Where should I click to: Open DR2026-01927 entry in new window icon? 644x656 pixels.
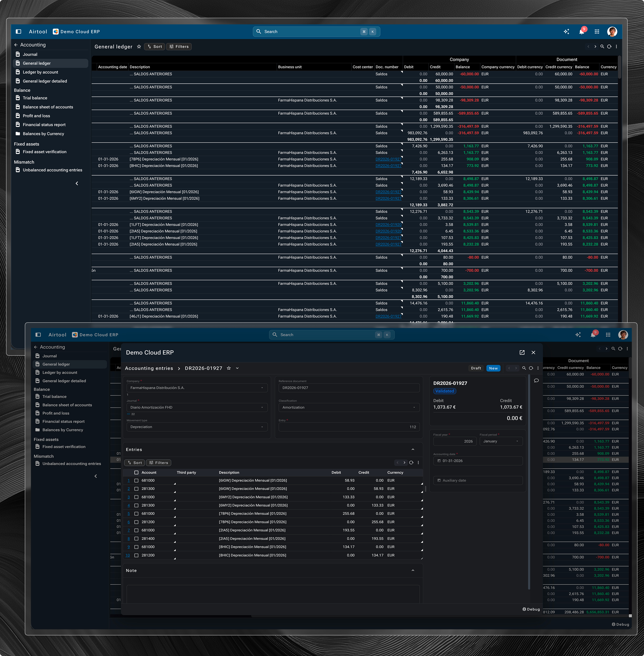pyautogui.click(x=522, y=352)
